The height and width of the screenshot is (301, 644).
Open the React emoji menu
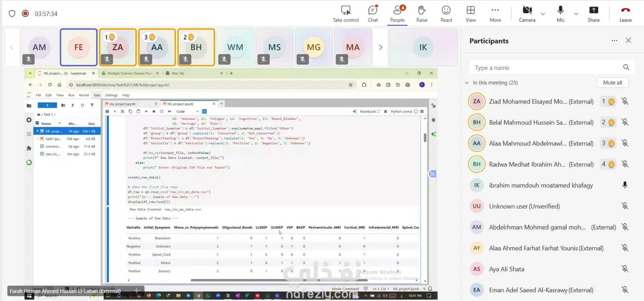click(x=446, y=14)
